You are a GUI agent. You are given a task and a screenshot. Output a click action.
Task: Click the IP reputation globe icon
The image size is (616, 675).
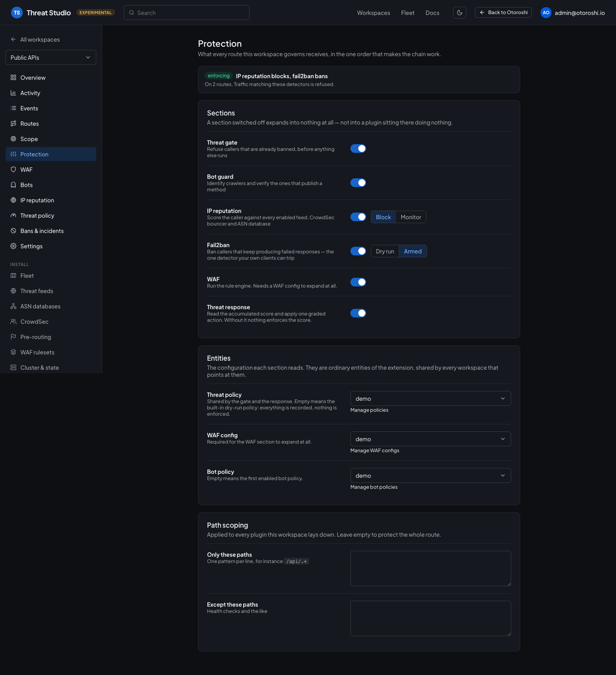click(13, 200)
